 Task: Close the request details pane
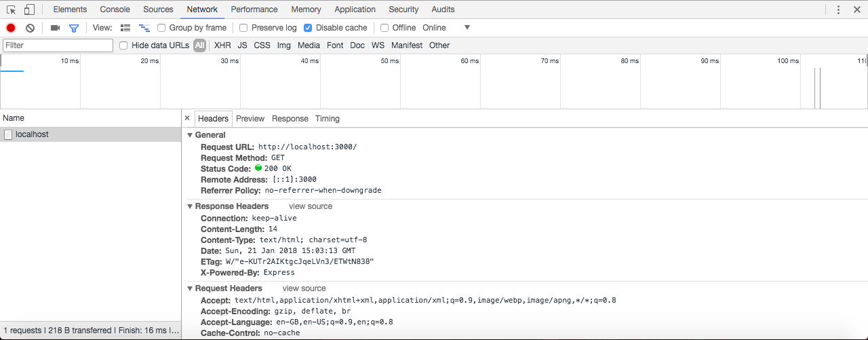tap(187, 118)
